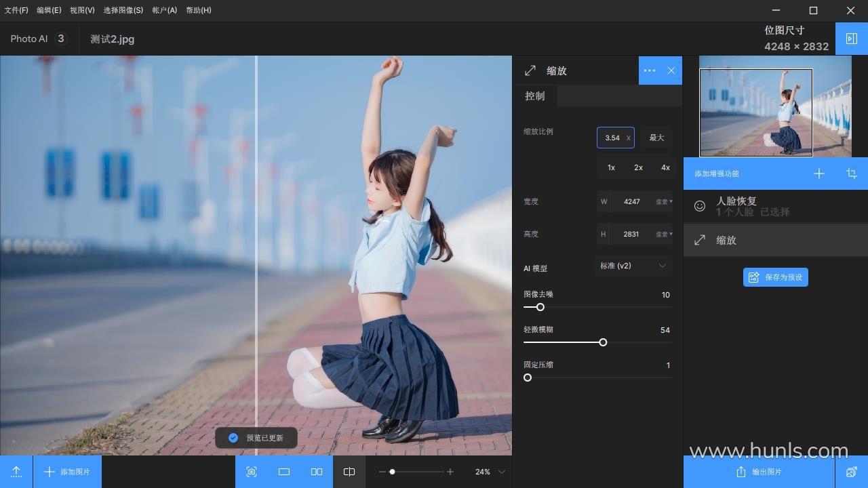This screenshot has width=868, height=488.
Task: Click the 轻微模糊 slider handle
Action: 603,342
